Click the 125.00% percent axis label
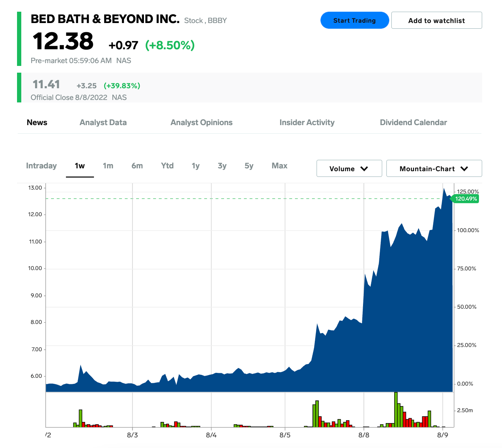 [x=468, y=192]
